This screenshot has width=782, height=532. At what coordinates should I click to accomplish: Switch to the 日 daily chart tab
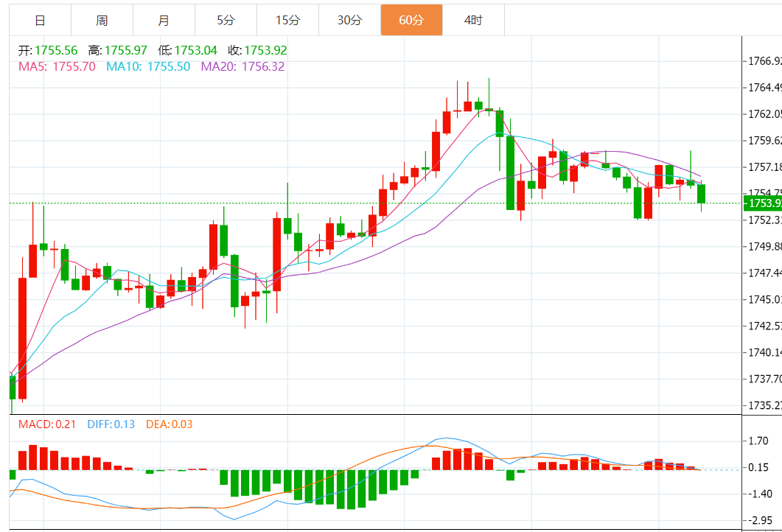(41, 21)
